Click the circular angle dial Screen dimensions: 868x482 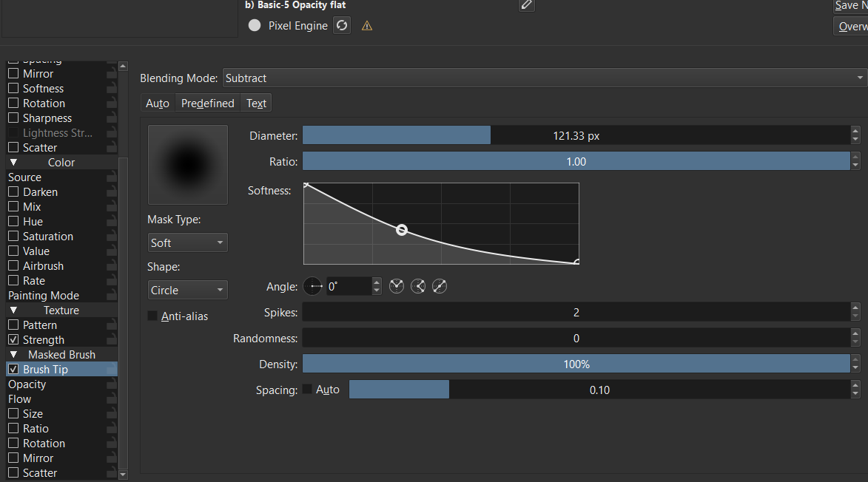(x=312, y=286)
